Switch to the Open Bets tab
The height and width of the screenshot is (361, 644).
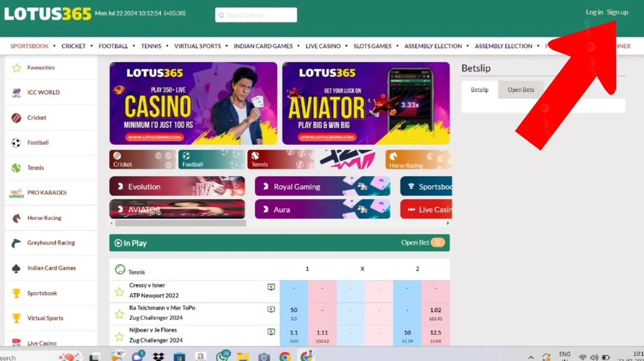tap(520, 90)
